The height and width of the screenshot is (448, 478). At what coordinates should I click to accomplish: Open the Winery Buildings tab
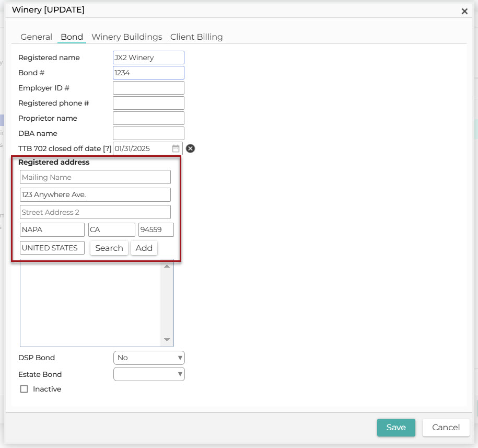tap(126, 37)
